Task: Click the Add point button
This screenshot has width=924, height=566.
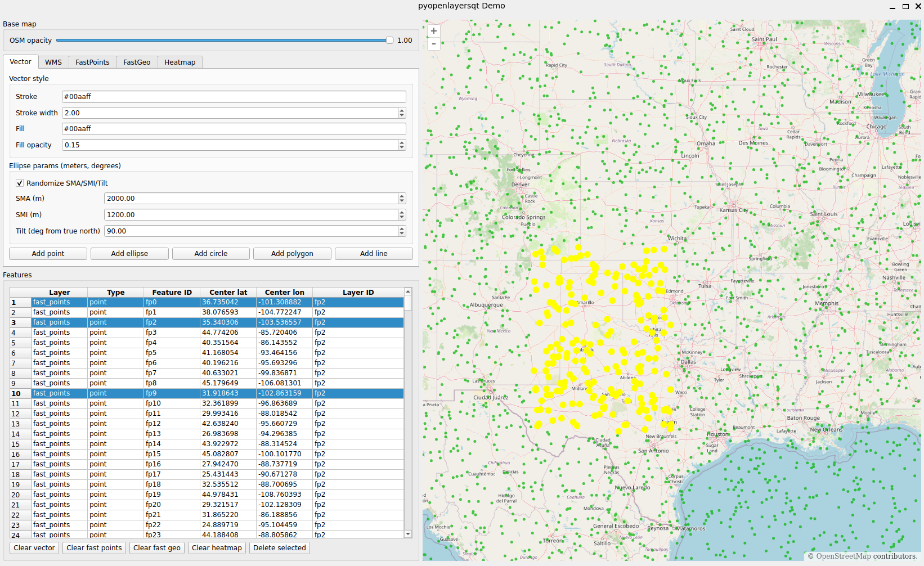Action: (x=48, y=254)
